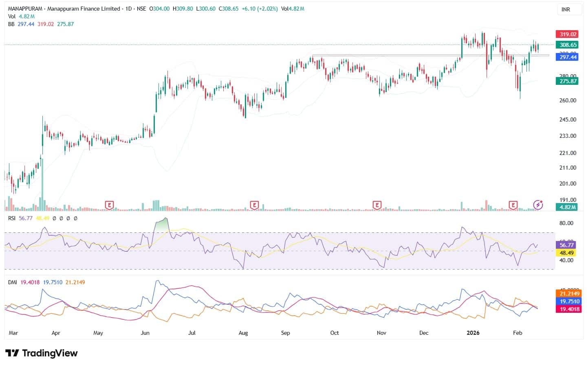Click the O304.00 open value in header
The width and height of the screenshot is (588, 367).
(159, 9)
